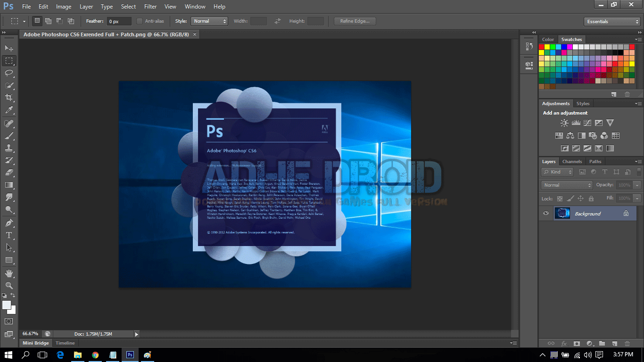Launch Google Chrome from the taskbar
Image resolution: width=644 pixels, height=362 pixels.
(x=95, y=354)
